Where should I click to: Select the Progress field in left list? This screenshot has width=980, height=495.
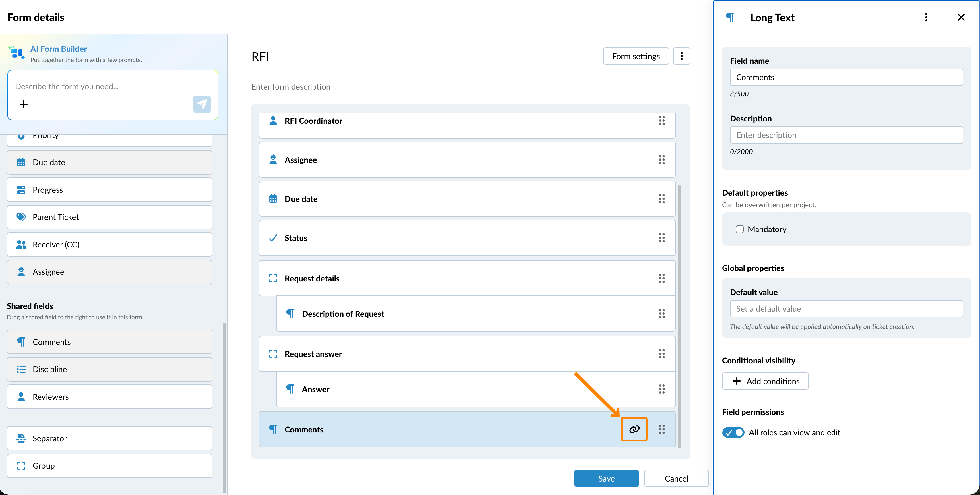[x=110, y=190]
